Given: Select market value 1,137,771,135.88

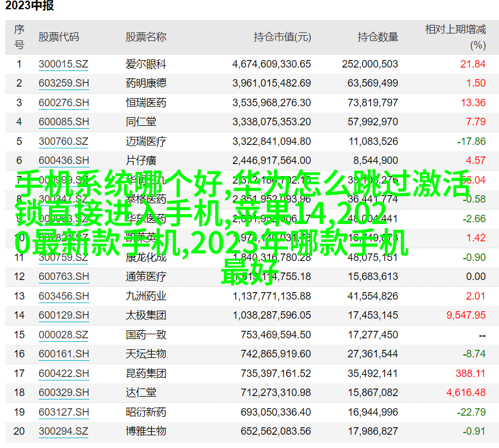Looking at the screenshot, I should tap(272, 296).
